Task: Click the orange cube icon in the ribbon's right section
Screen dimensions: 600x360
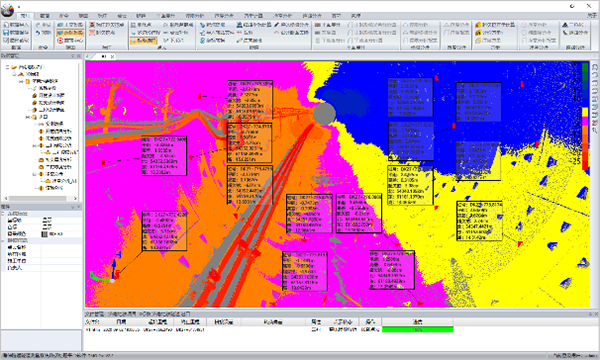Action: [478, 25]
